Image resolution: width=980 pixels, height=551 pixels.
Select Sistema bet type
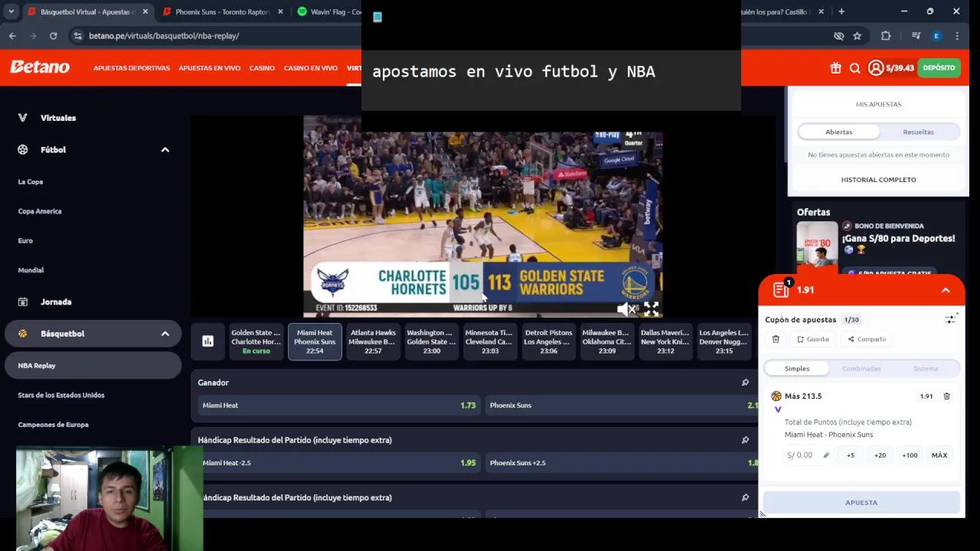926,368
